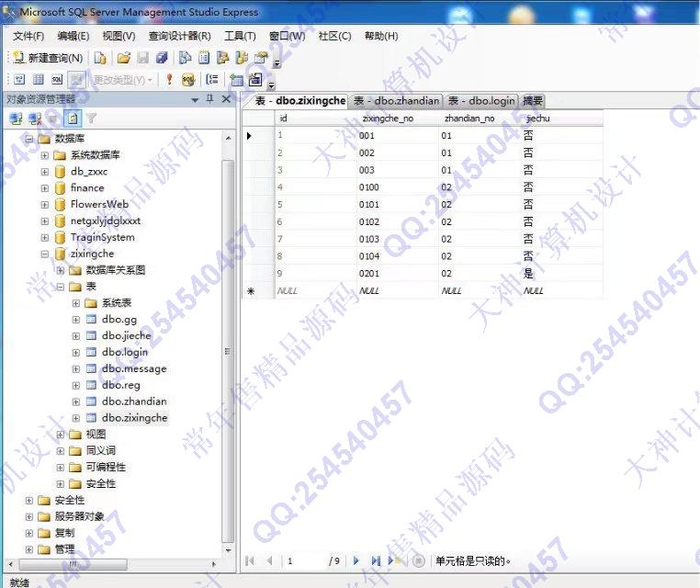Expand the FlowersWeb database
Image resolution: width=700 pixels, height=588 pixels.
pos(45,205)
